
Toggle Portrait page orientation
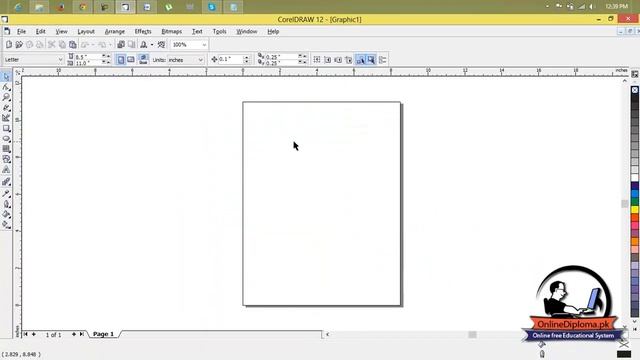tap(121, 60)
